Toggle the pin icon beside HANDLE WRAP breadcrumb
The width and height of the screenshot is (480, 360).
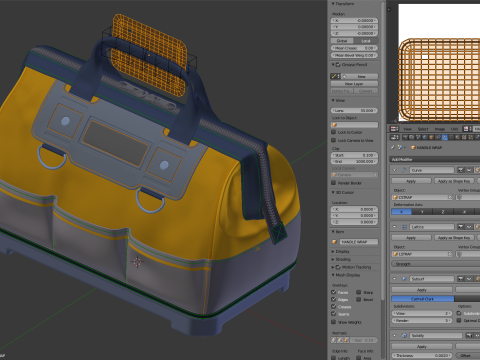[393, 147]
